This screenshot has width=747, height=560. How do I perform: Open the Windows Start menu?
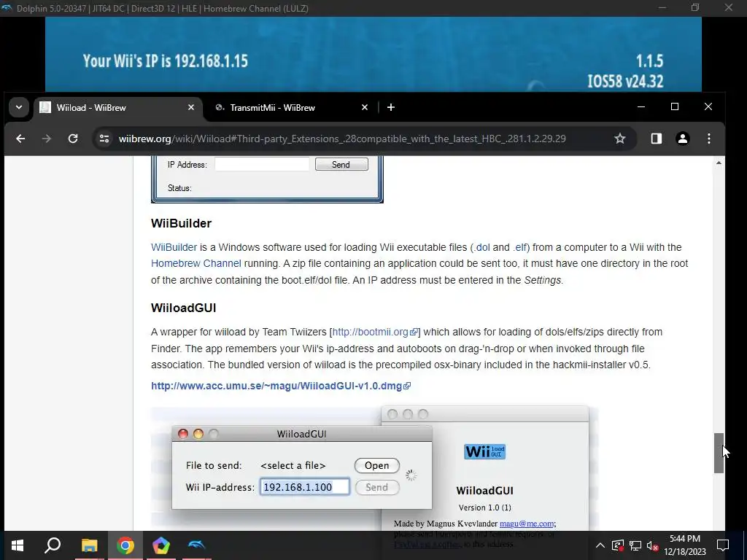[x=18, y=545]
